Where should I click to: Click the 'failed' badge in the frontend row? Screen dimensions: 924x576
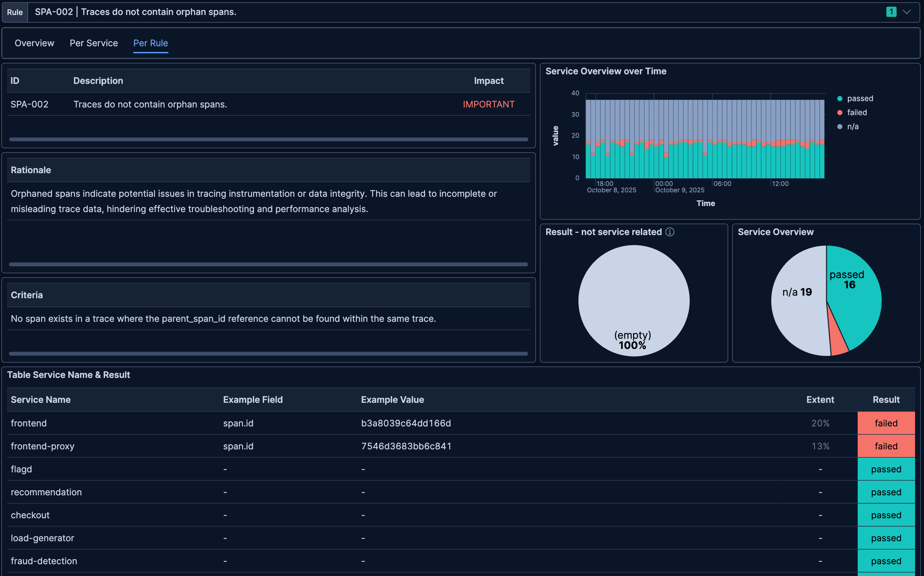coord(886,423)
